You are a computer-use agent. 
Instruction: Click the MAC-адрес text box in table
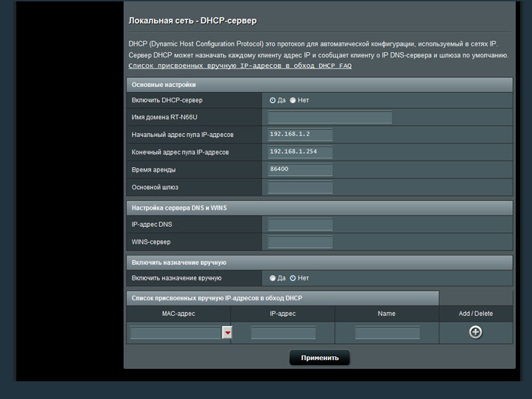coord(175,333)
